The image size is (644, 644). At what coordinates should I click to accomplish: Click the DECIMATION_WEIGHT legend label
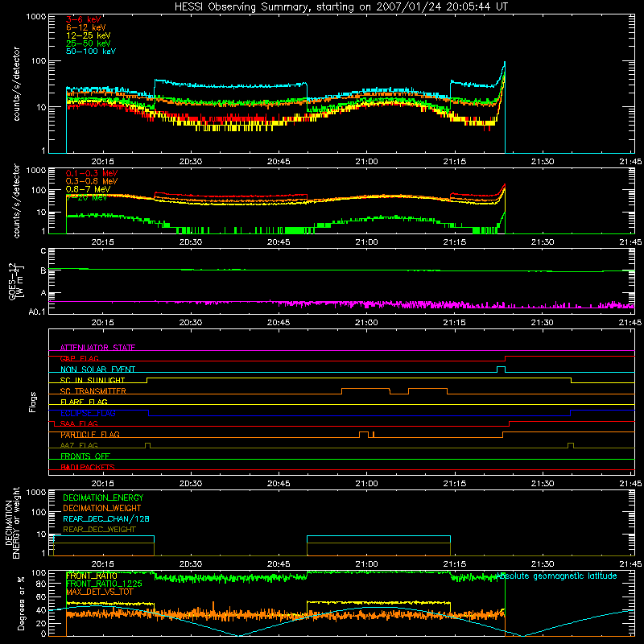[102, 508]
